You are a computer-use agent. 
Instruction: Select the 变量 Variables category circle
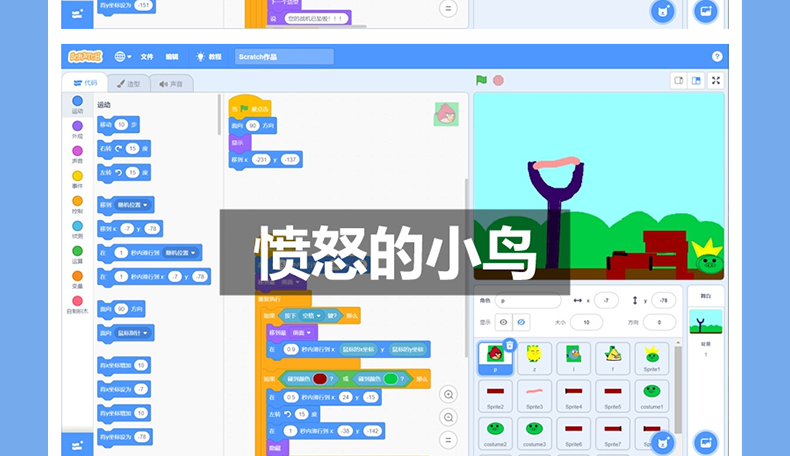pos(77,276)
